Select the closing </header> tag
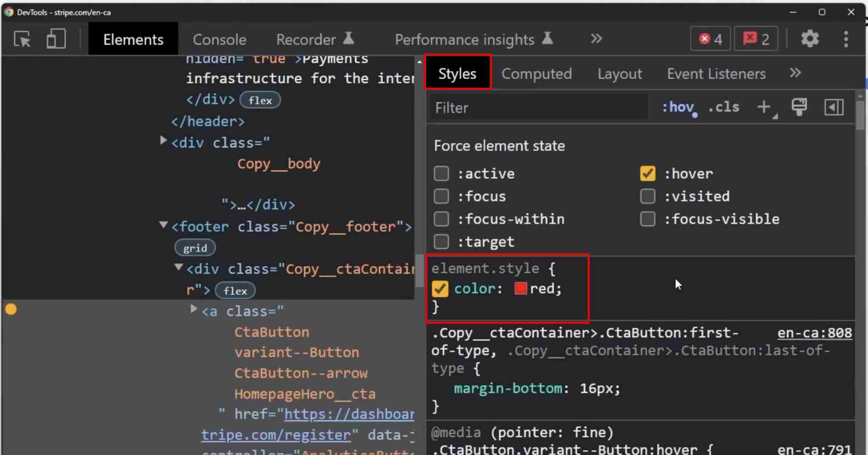This screenshot has height=455, width=868. [x=208, y=121]
